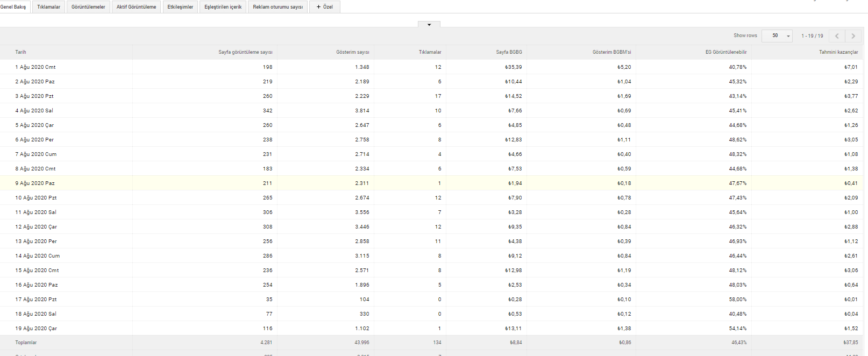Viewport: 868px width, 356px height.
Task: Click pagination text 1 - 19 / 19
Action: coord(812,36)
